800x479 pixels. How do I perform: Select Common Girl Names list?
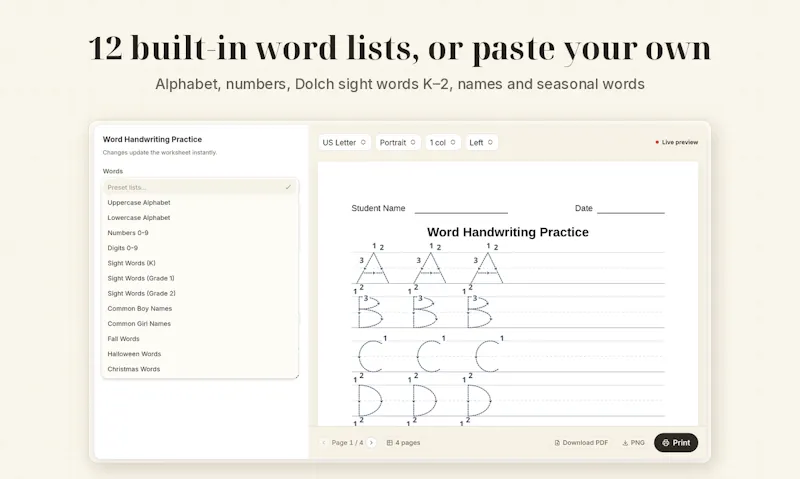pyautogui.click(x=200, y=324)
